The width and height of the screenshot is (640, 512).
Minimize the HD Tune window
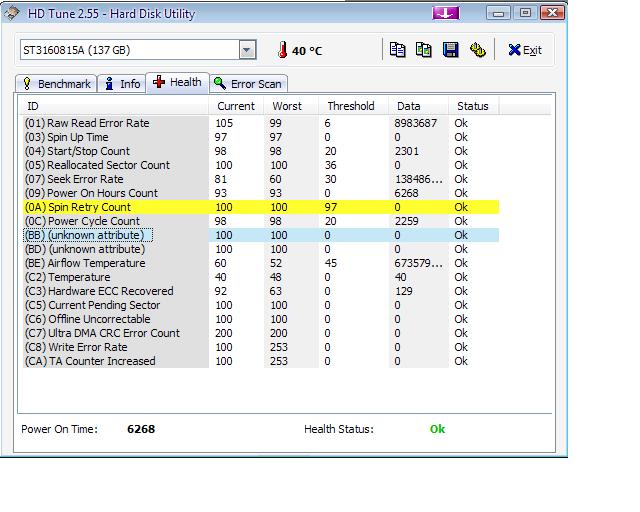pyautogui.click(x=498, y=13)
